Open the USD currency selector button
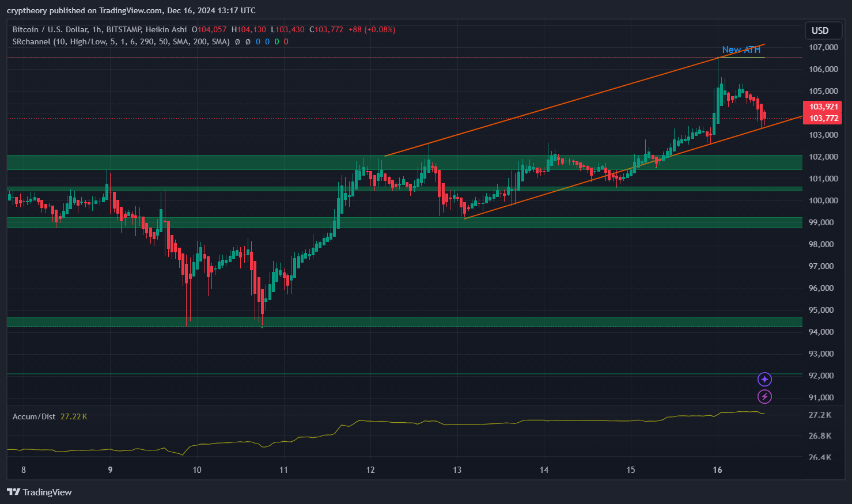Image resolution: width=852 pixels, height=504 pixels. 823,31
